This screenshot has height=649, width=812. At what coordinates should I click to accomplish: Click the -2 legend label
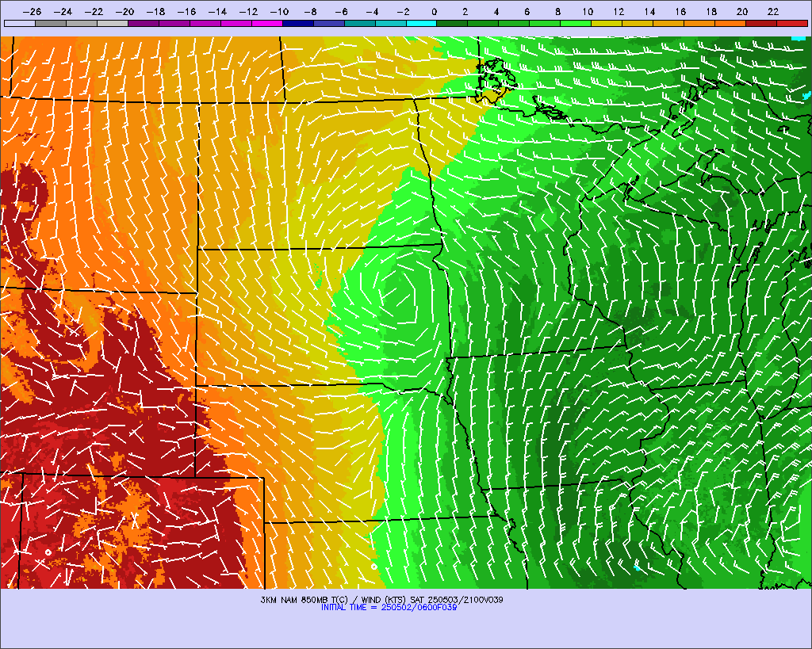(403, 11)
